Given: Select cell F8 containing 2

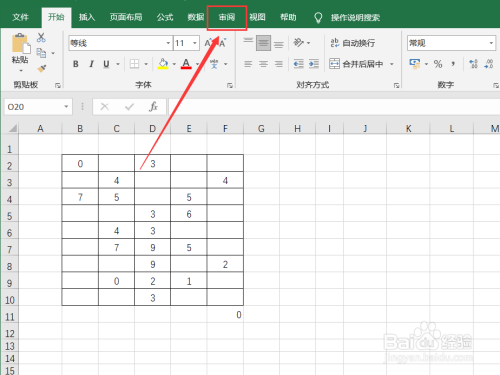Looking at the screenshot, I should tap(225, 264).
